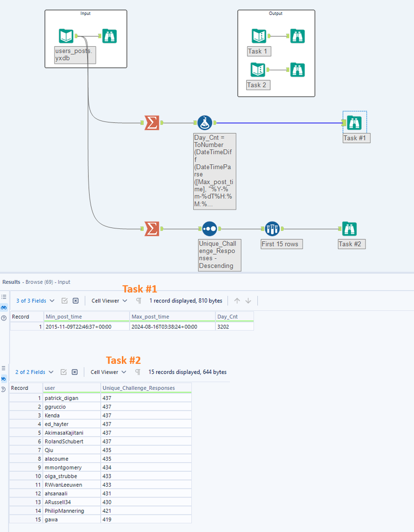The height and width of the screenshot is (532, 414).
Task: Select the Day_Cnt value 3202
Action: coord(234,327)
